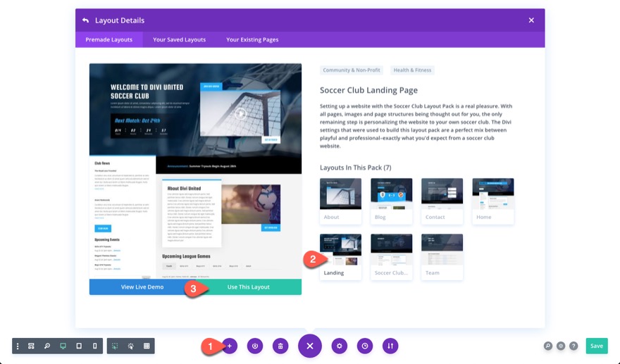620x364 pixels.
Task: Choose the Team layout thumbnail
Action: click(x=442, y=257)
